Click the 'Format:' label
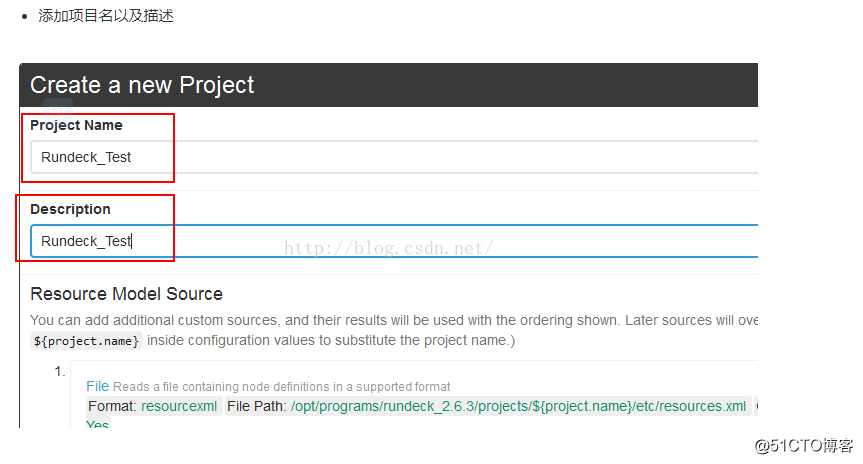Image resolution: width=863 pixels, height=464 pixels. coord(112,406)
